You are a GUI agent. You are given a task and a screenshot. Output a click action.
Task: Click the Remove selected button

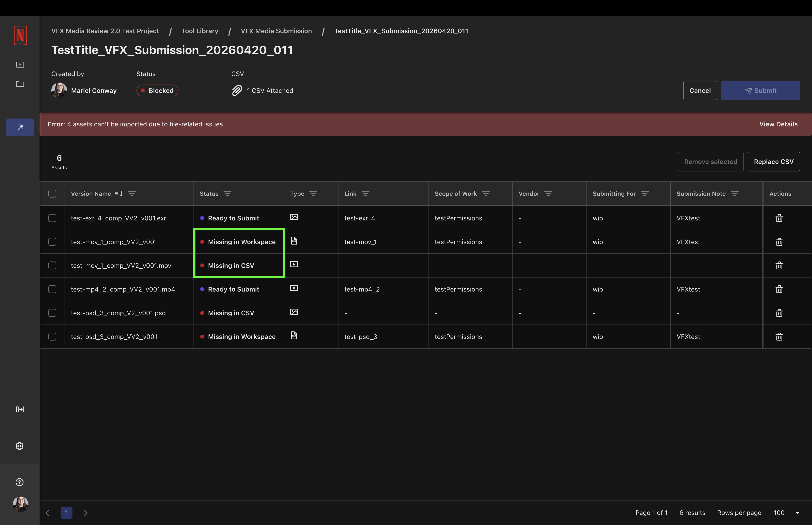click(x=710, y=162)
